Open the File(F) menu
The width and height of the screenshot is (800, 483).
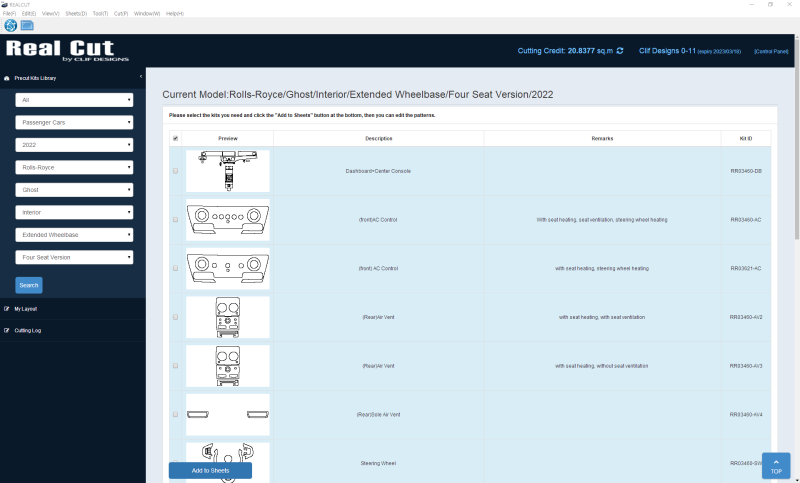click(x=9, y=14)
